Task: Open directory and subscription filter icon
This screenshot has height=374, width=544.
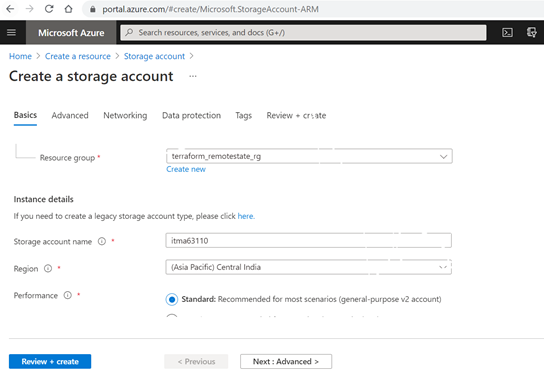Action: [x=531, y=33]
